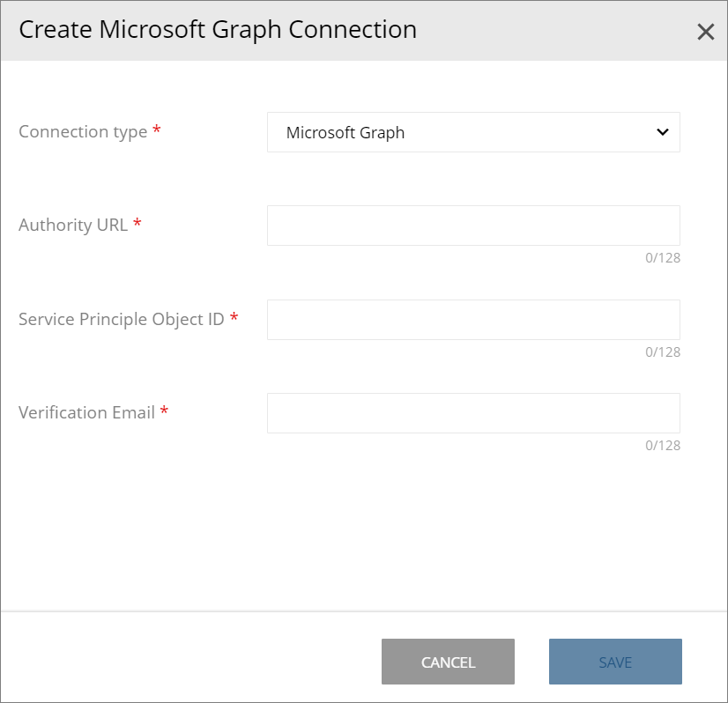
Task: Click the dropdown chevron next to Microsoft Graph
Action: click(663, 132)
